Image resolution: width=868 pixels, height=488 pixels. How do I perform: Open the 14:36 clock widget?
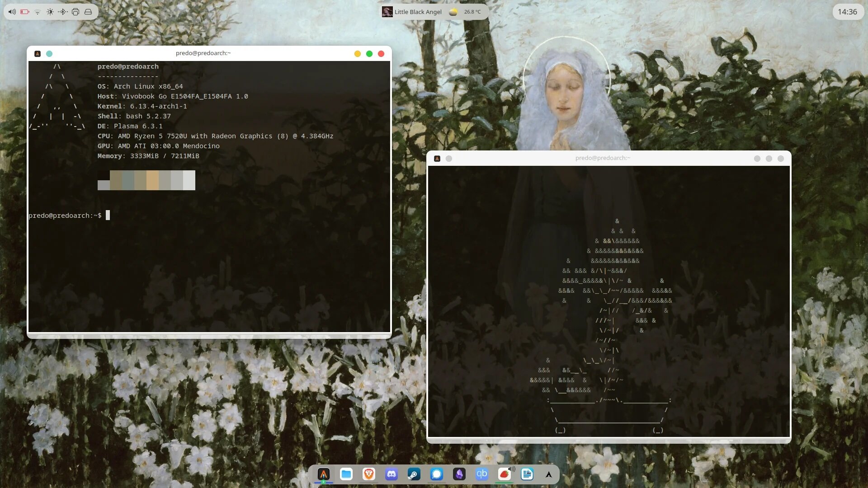[x=847, y=12]
